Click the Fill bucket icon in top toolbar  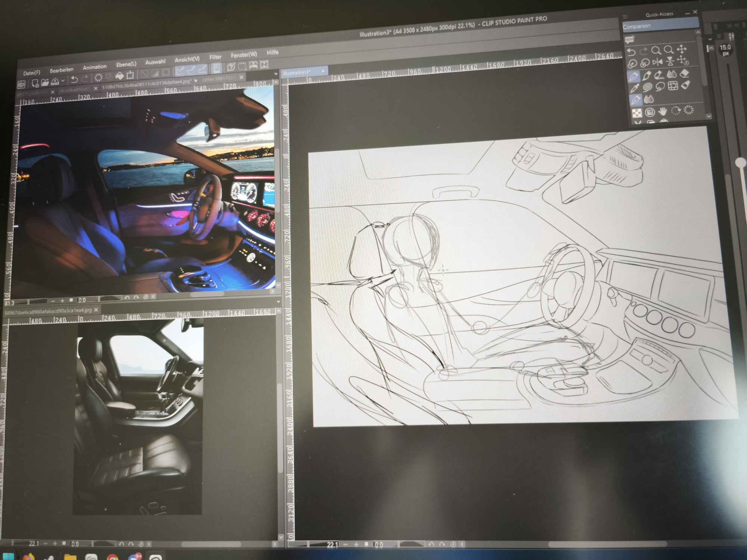click(x=120, y=76)
